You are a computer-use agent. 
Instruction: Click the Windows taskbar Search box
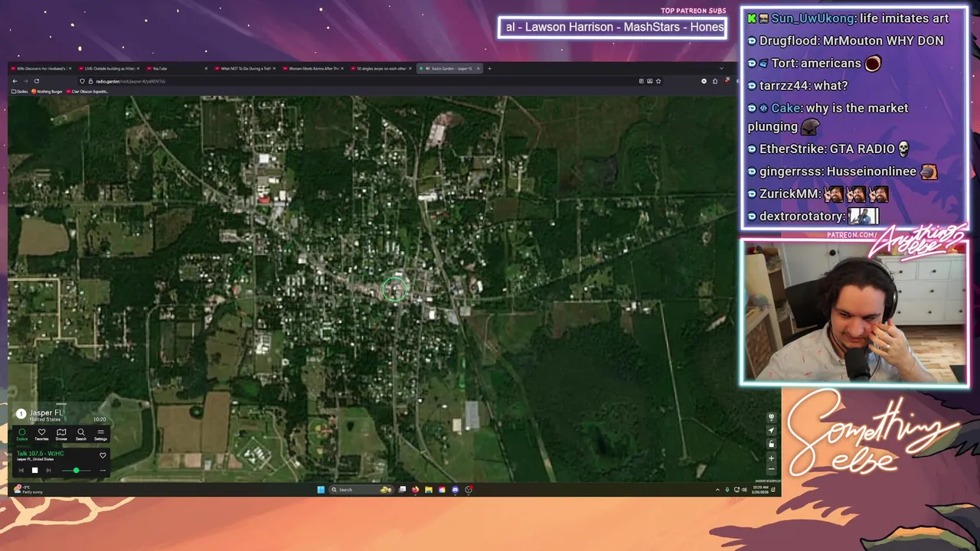click(x=361, y=490)
